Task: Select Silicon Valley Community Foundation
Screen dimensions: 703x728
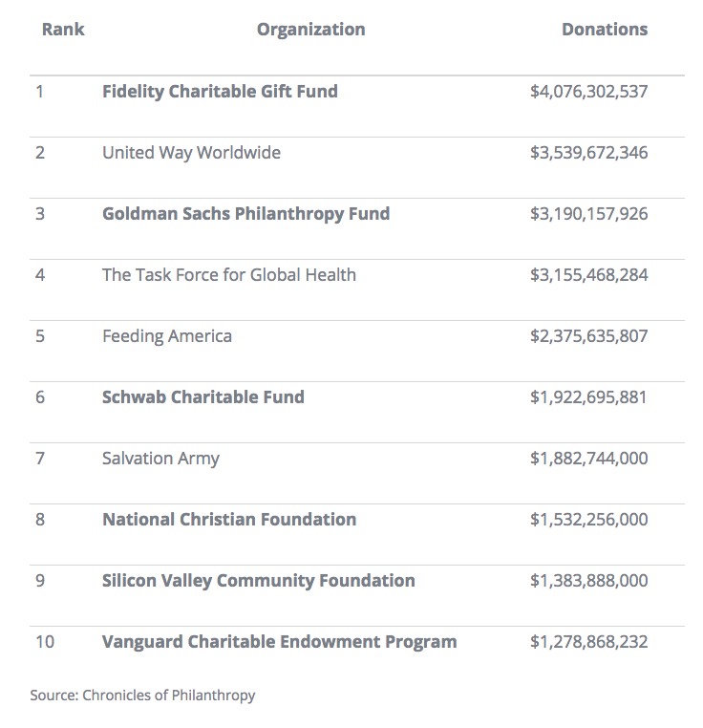Action: click(x=258, y=581)
